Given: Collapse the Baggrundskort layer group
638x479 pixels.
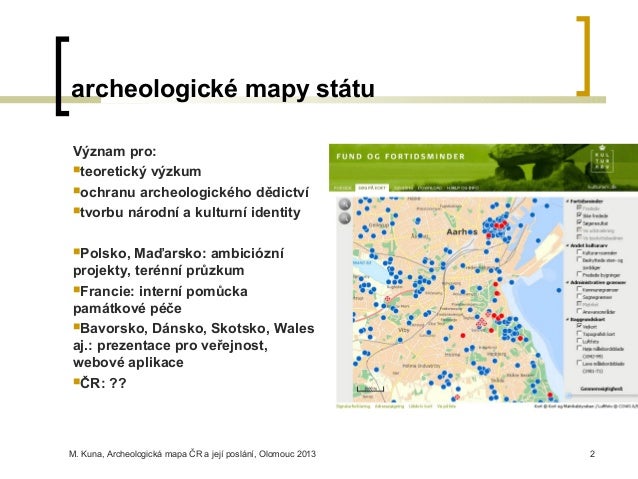Looking at the screenshot, I should pos(568,319).
